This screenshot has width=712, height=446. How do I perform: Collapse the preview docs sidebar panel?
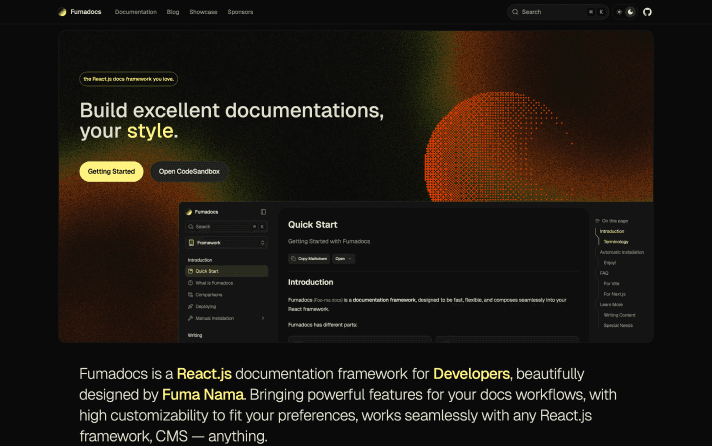coord(263,212)
